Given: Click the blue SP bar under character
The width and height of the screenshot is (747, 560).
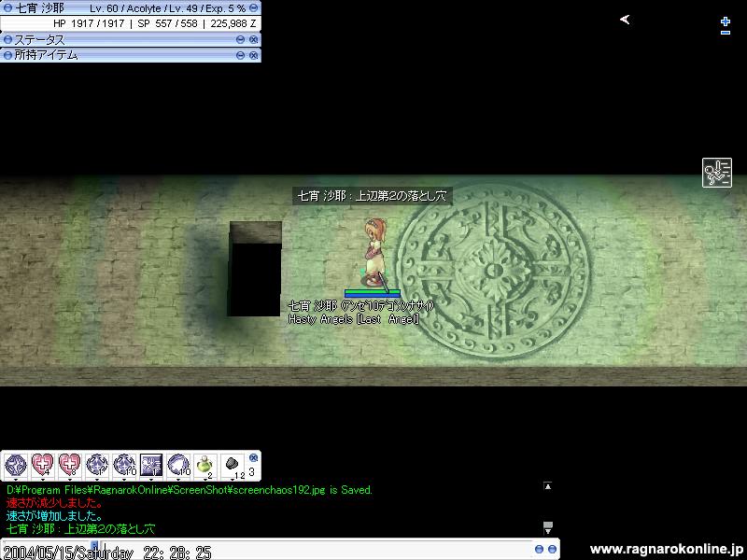Looking at the screenshot, I should click(x=372, y=296).
